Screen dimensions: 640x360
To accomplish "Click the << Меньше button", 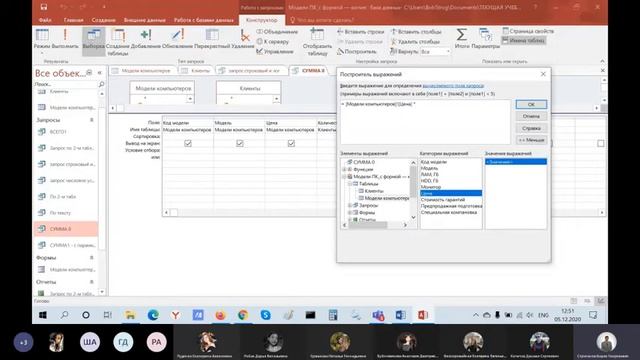I will pos(531,140).
